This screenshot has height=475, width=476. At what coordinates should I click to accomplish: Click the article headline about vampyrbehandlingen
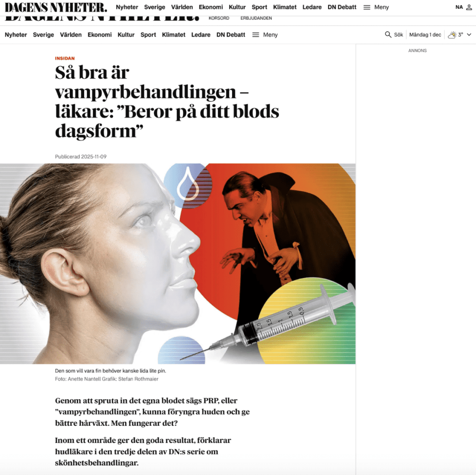[x=167, y=102]
